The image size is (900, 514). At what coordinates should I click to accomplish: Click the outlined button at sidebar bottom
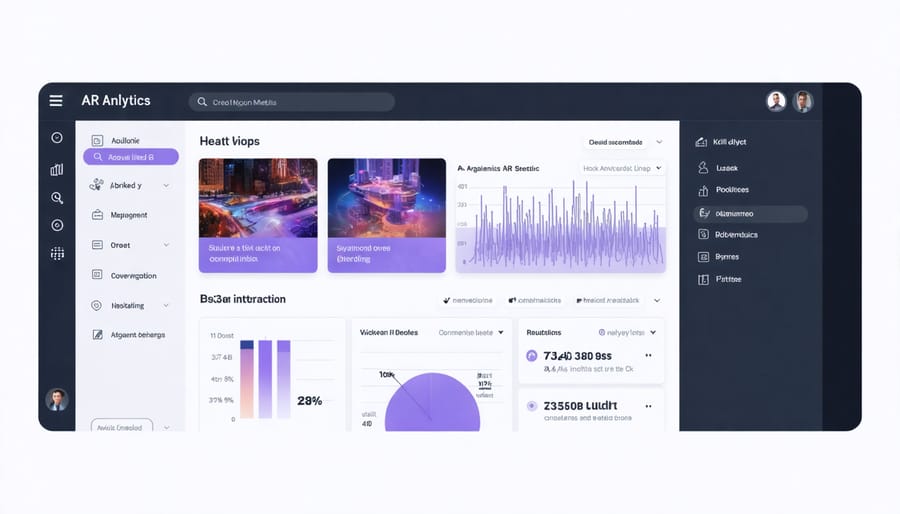pos(121,427)
